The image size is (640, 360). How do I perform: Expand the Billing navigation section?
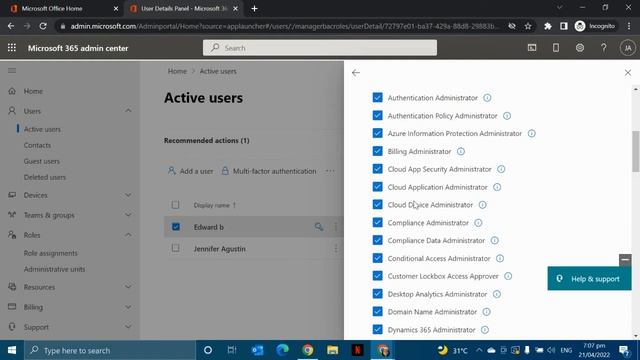coord(128,307)
